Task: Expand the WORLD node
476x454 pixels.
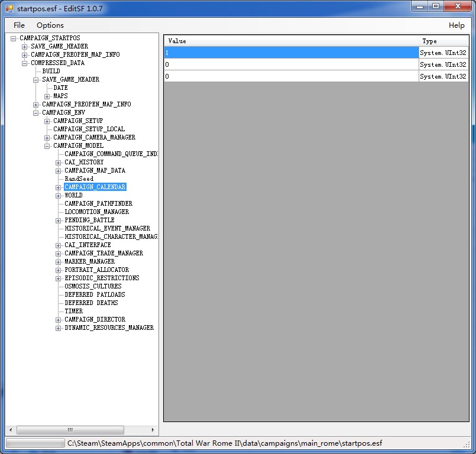Action: tap(59, 196)
